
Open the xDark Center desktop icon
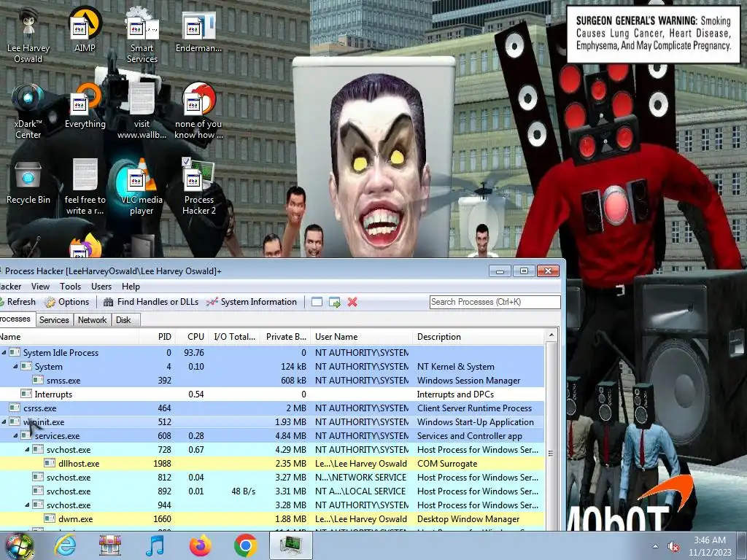point(28,112)
